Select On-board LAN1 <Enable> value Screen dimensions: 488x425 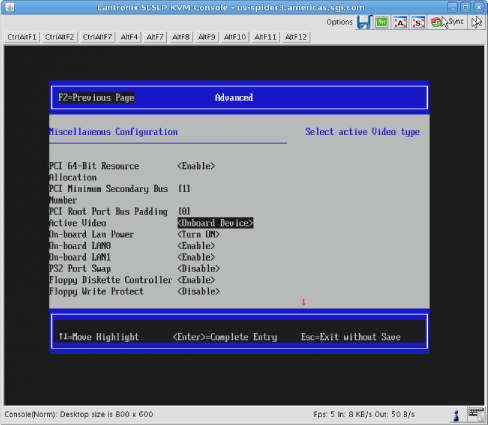pos(196,257)
